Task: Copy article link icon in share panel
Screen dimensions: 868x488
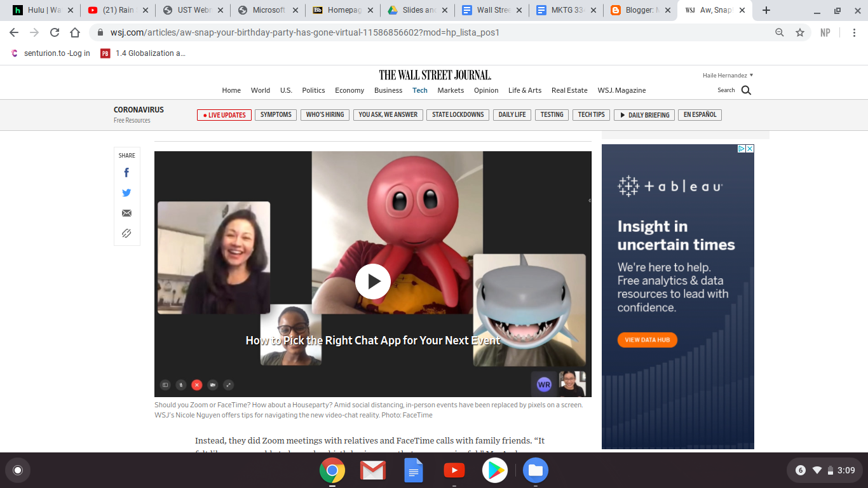Action: click(126, 233)
